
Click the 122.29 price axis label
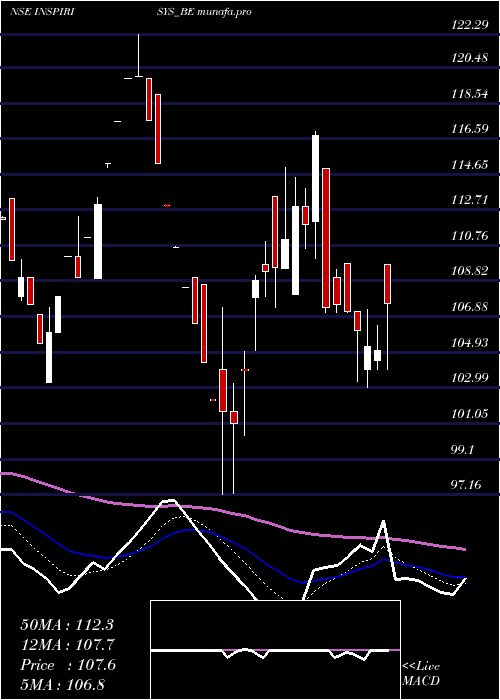click(470, 25)
